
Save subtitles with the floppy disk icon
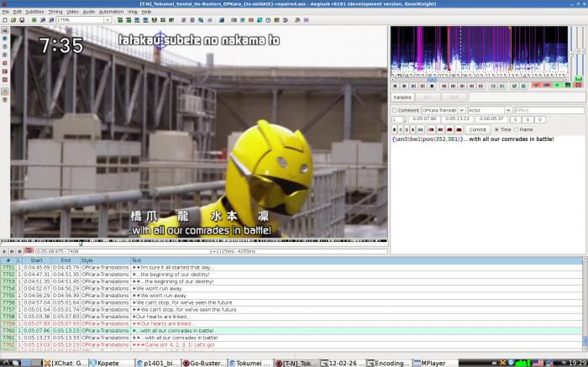click(x=22, y=20)
